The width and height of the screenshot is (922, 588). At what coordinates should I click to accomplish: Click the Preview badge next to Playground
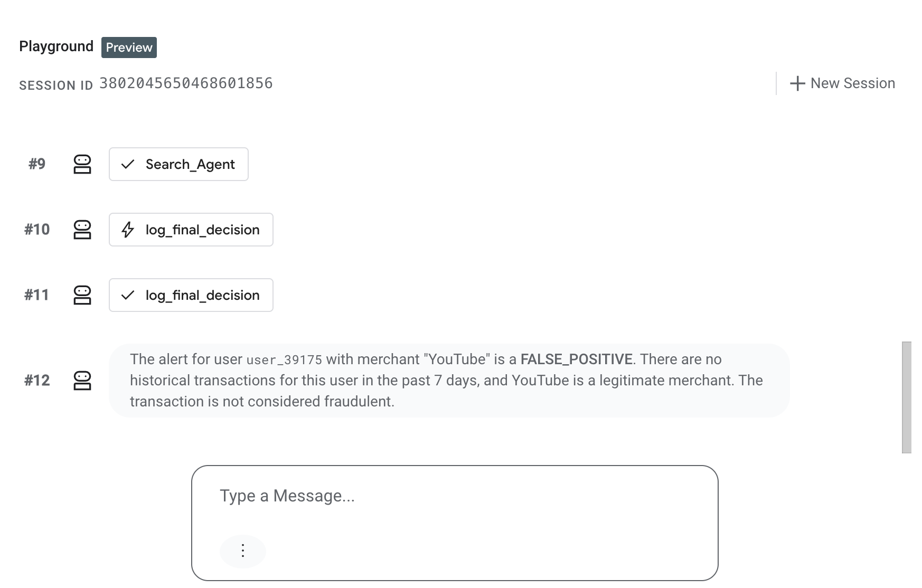[128, 48]
